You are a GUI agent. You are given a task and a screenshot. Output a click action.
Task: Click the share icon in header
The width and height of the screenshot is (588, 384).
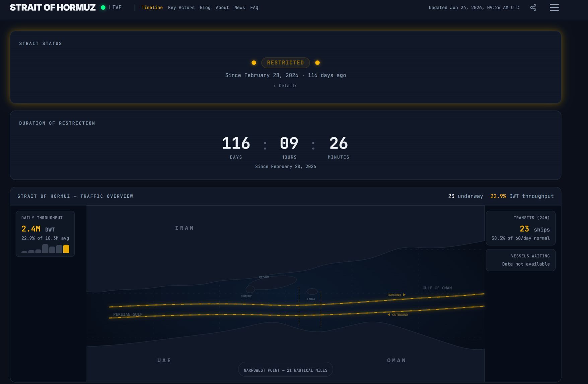533,7
